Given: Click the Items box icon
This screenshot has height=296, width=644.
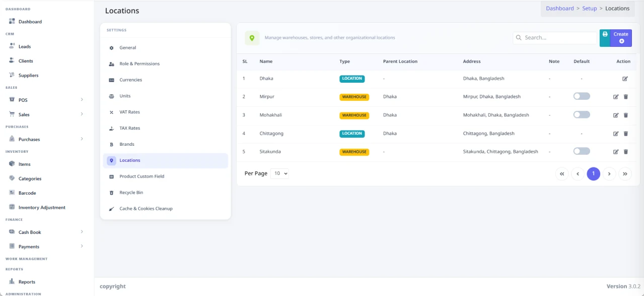Looking at the screenshot, I should coord(12,163).
